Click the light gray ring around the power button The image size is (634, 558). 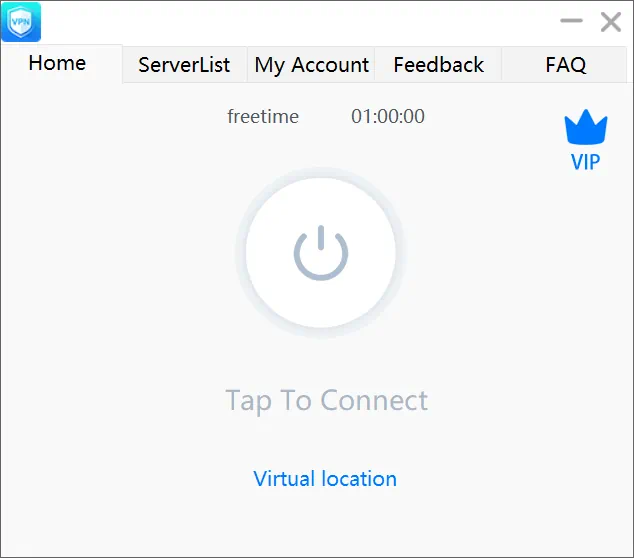point(241,253)
